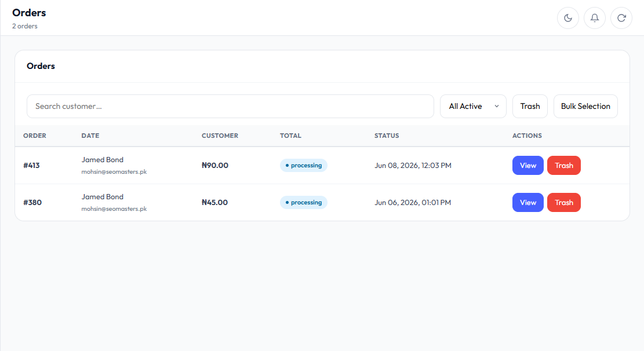
Task: Click the refresh icon in the header
Action: (x=621, y=18)
